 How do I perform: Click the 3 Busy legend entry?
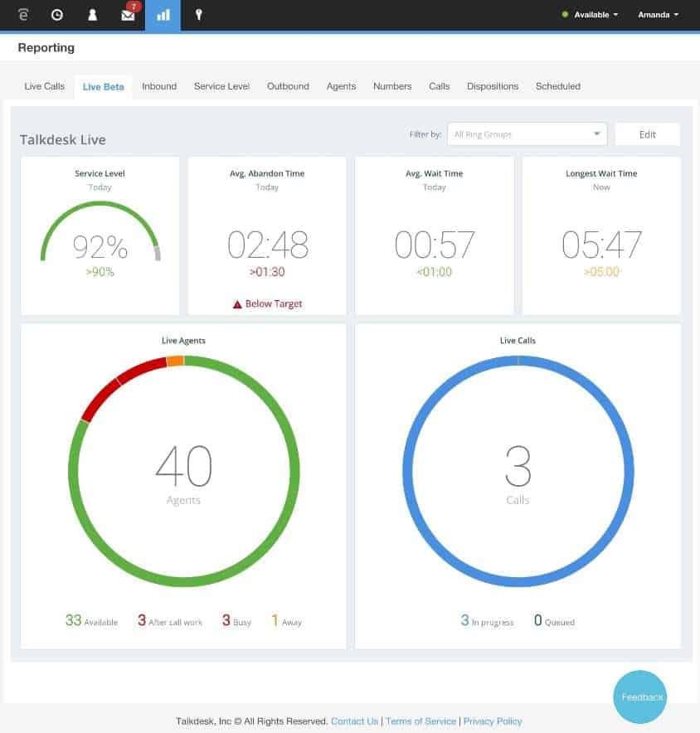click(x=236, y=621)
